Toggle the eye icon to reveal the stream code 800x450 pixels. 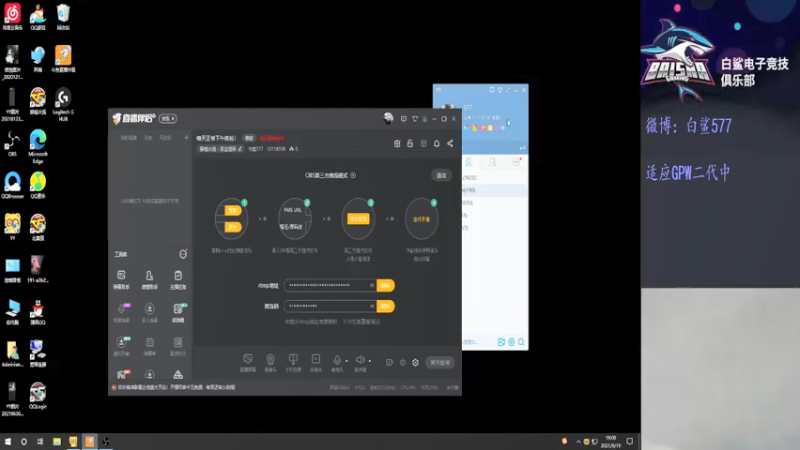tap(372, 306)
